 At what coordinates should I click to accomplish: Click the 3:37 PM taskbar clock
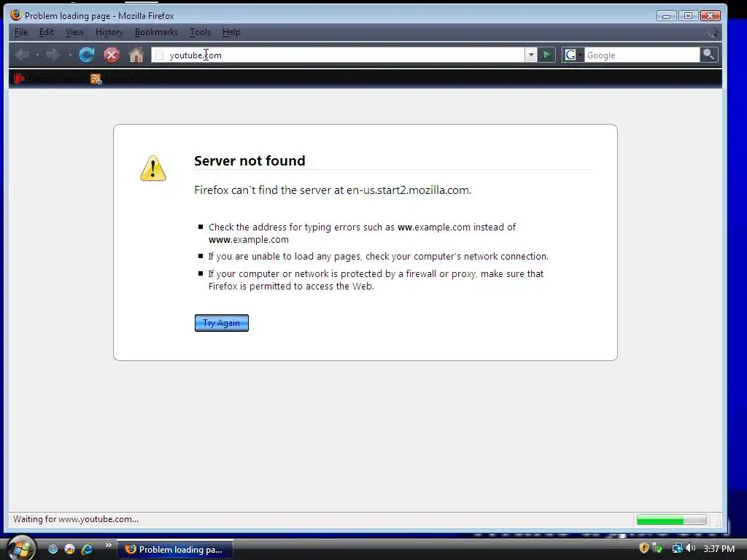tap(719, 548)
